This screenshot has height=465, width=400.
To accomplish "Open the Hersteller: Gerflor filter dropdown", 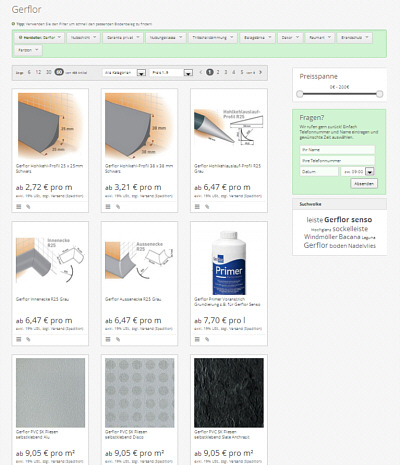I will point(39,38).
